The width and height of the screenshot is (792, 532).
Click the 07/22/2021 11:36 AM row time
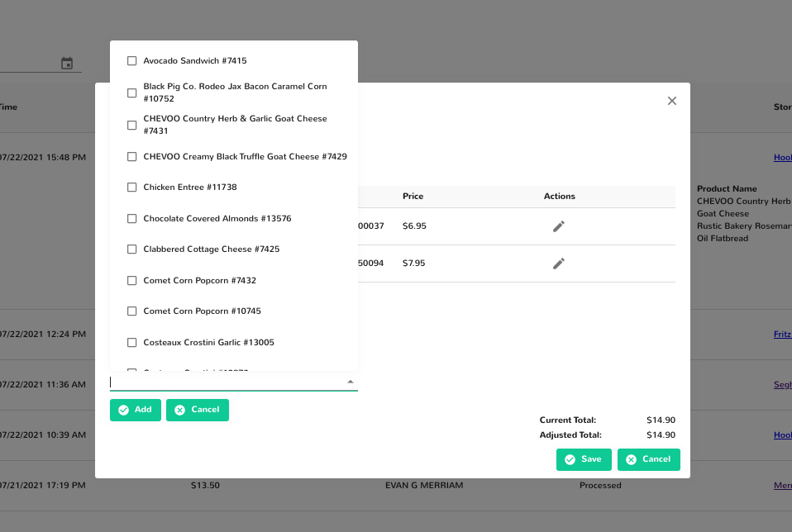tap(42, 385)
